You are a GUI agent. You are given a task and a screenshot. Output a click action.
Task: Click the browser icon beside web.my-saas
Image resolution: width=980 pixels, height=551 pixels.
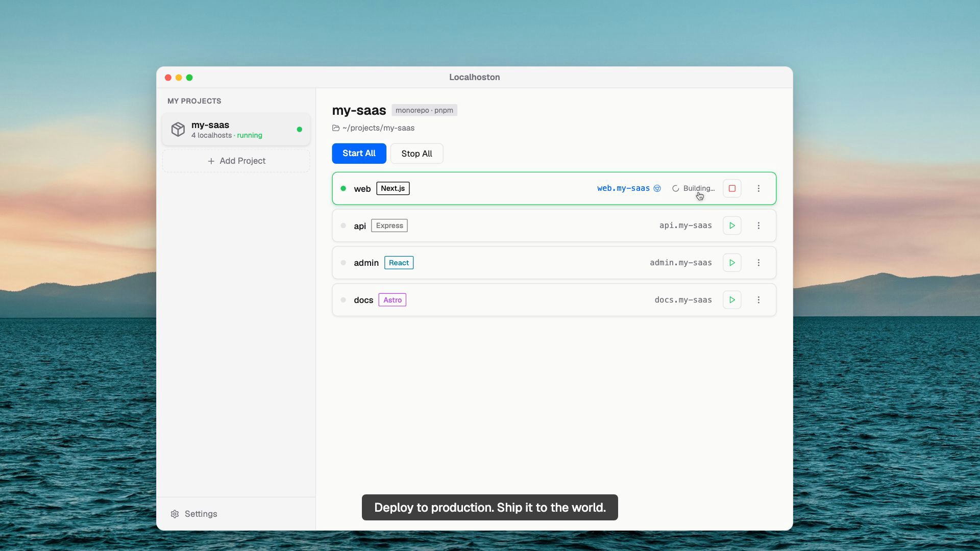(x=657, y=188)
